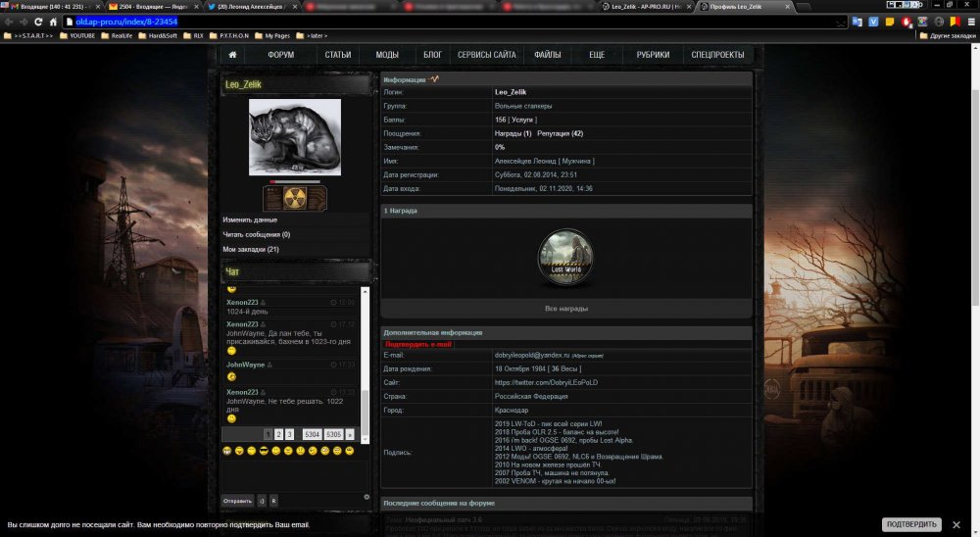Click the chat settings gear icon

367,496
